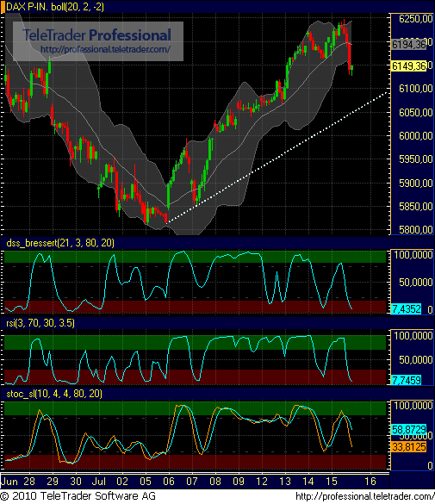Click the 06 date on the time axis
The width and height of the screenshot is (435, 504).
click(x=169, y=482)
